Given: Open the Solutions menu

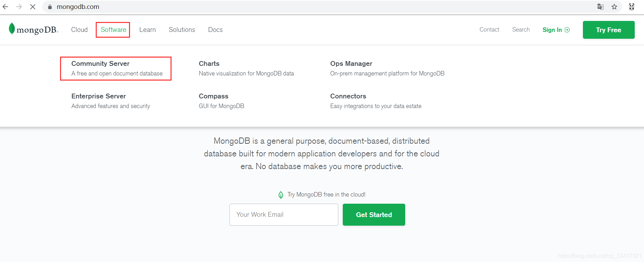Looking at the screenshot, I should tap(182, 30).
